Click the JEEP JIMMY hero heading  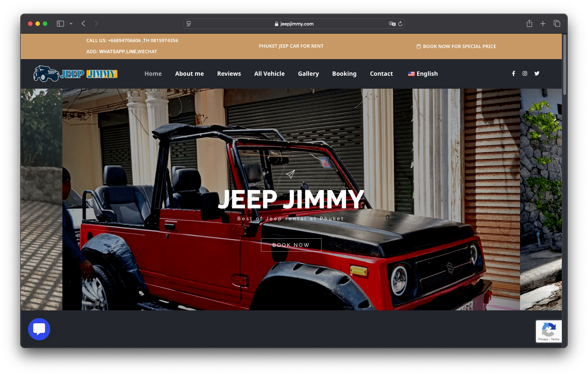click(291, 200)
